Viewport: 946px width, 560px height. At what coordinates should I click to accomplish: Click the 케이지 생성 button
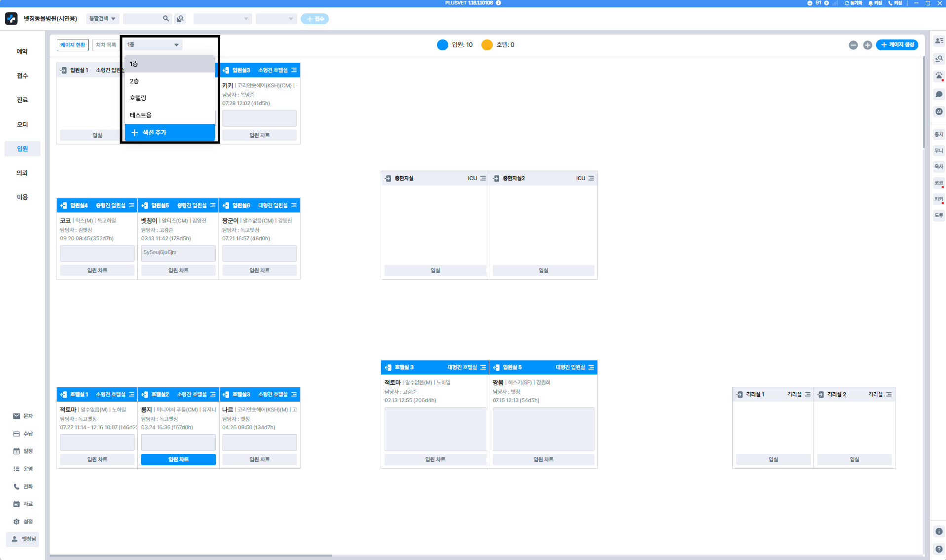pos(897,45)
